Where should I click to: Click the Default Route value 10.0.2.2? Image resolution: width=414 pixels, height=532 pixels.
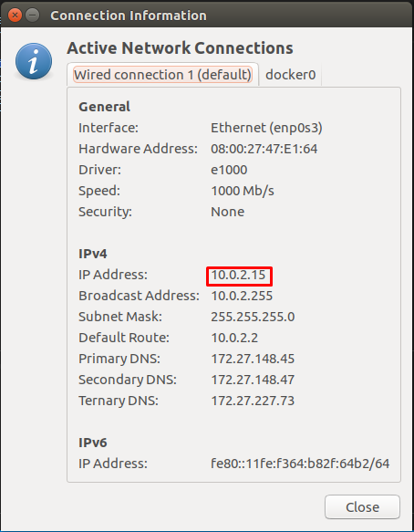[x=234, y=338]
